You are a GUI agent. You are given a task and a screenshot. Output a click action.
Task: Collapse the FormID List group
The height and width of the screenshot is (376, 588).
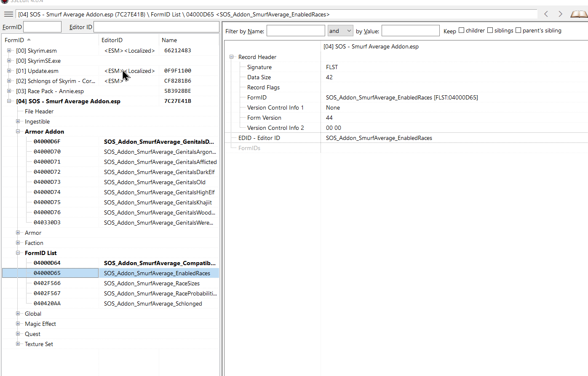tap(18, 253)
